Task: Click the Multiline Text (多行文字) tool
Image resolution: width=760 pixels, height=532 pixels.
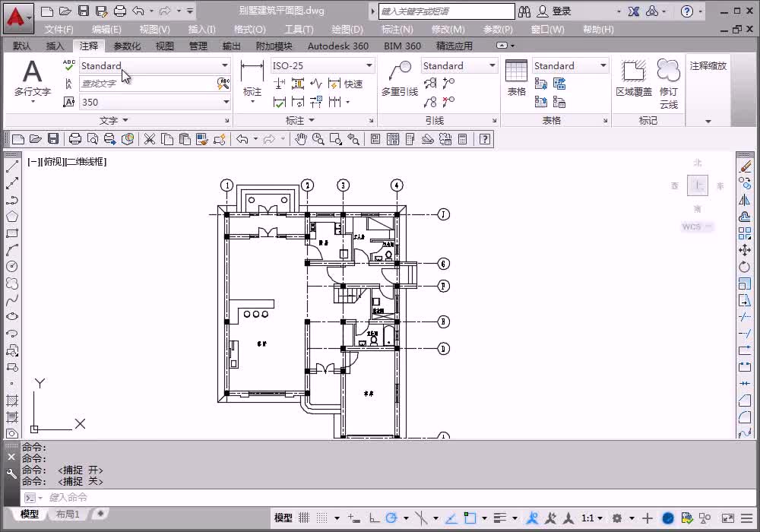Action: (x=32, y=78)
